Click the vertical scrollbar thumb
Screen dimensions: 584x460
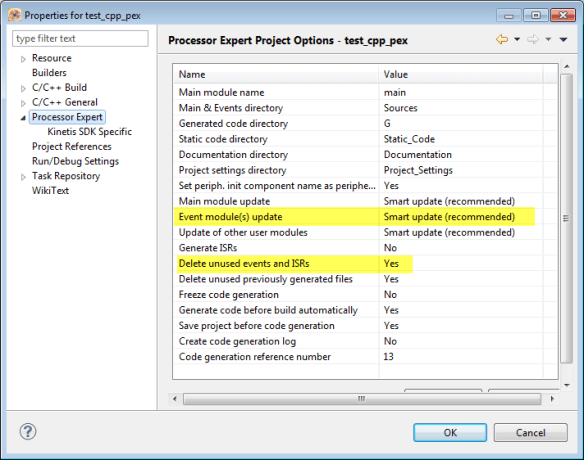click(x=566, y=218)
